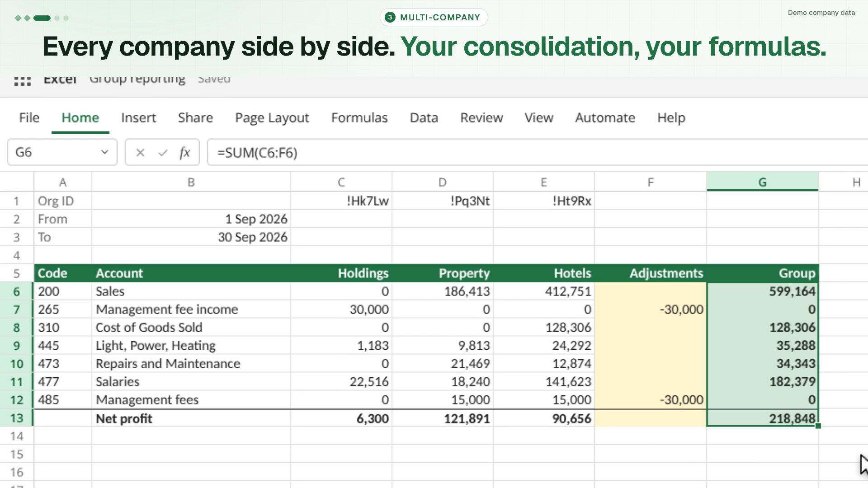This screenshot has height=488, width=868.
Task: Open the Share ribbon tab
Action: pos(195,117)
